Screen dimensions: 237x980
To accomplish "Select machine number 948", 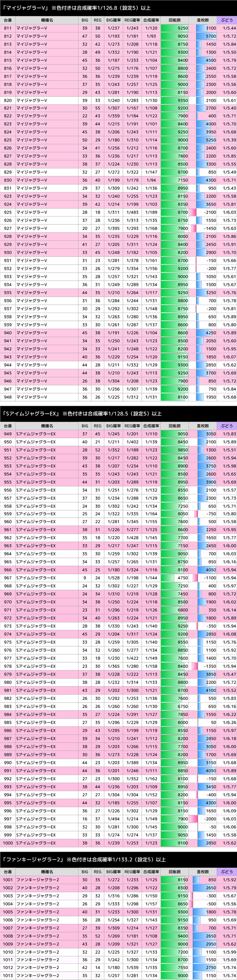I will tap(8, 397).
